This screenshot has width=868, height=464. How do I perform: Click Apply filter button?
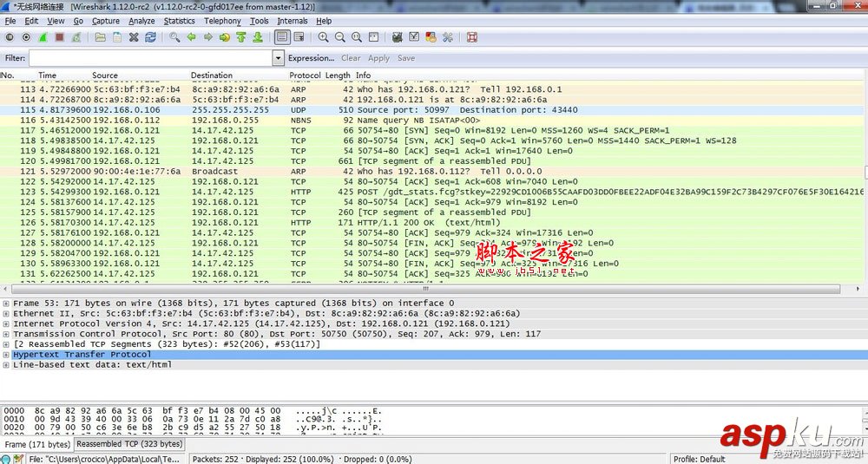[x=378, y=58]
